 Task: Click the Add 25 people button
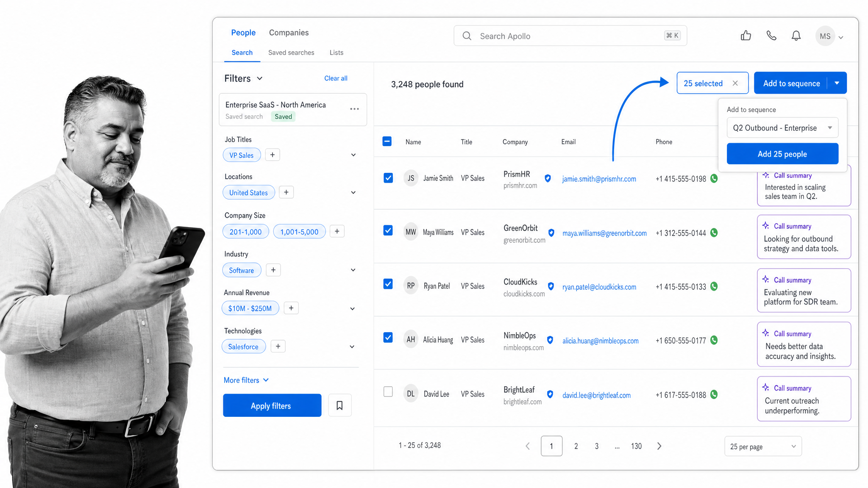[782, 154]
